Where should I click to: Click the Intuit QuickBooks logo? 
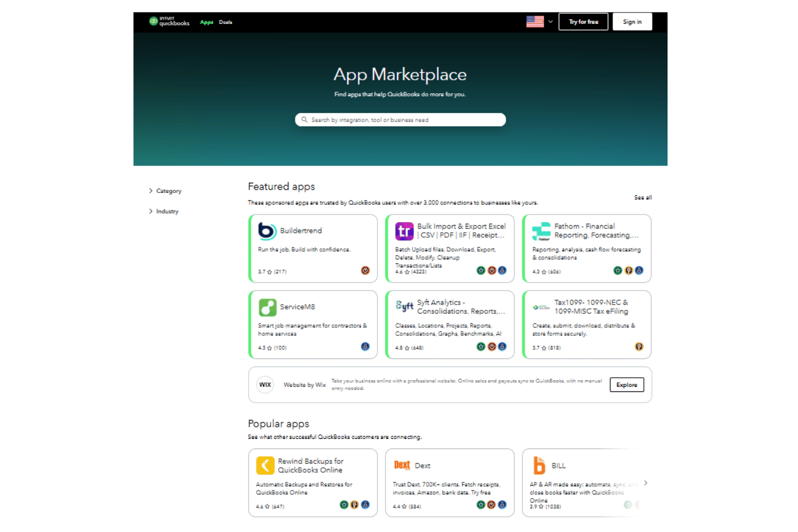coord(169,22)
